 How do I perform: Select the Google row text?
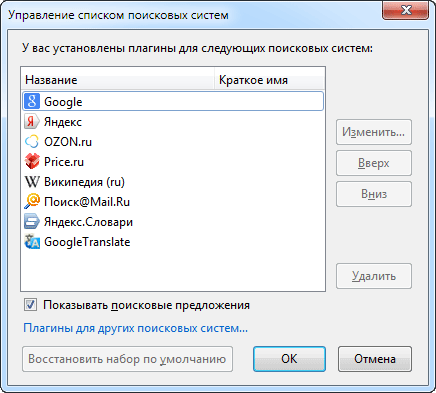[x=63, y=102]
